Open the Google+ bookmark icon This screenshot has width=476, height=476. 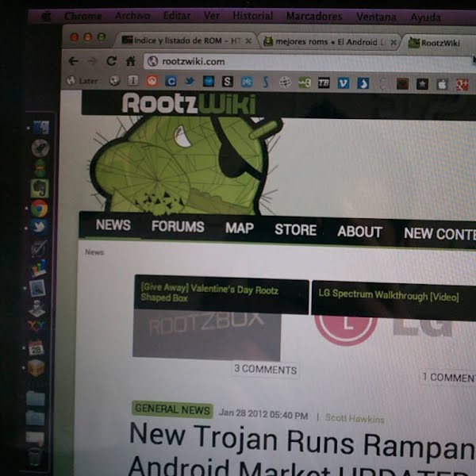tap(462, 83)
